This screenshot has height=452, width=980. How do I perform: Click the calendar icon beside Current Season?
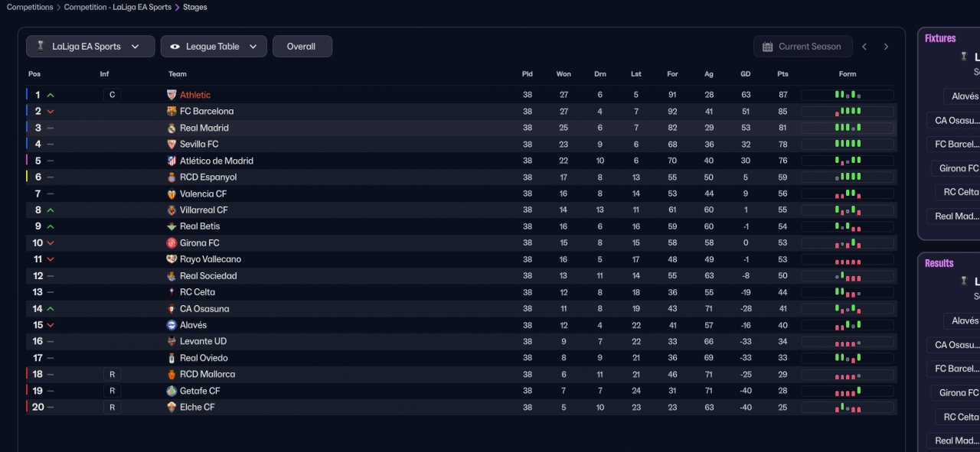768,47
